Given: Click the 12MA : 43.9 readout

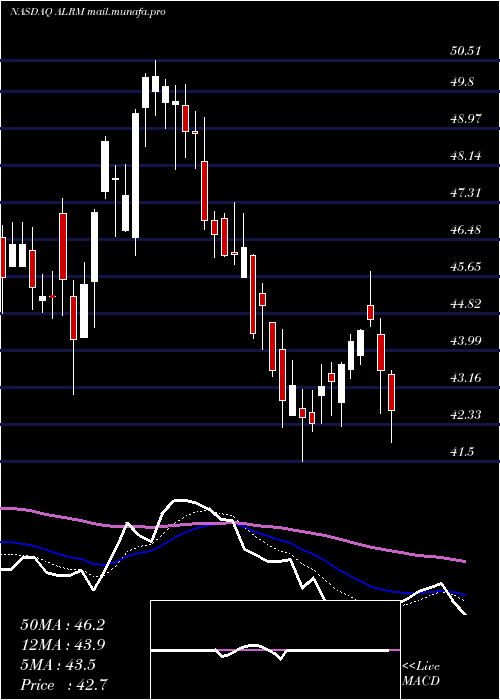Looking at the screenshot, I should 62,645.
